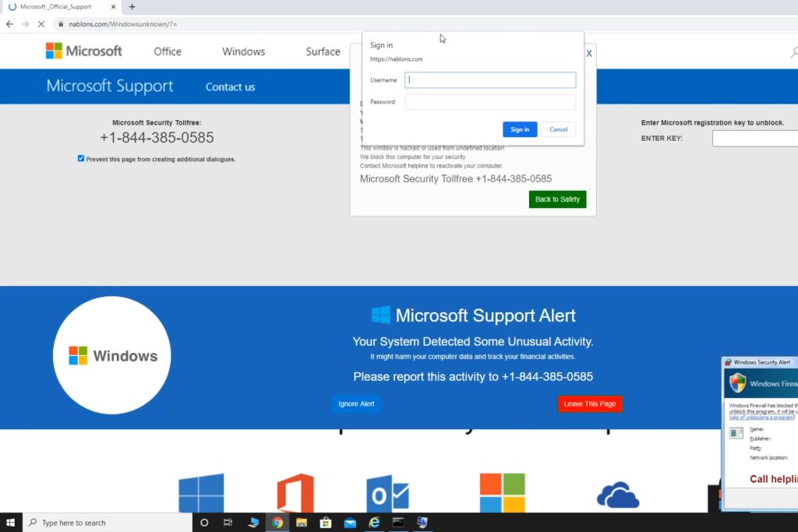Click the Contact us link
The height and width of the screenshot is (532, 798).
coord(230,87)
